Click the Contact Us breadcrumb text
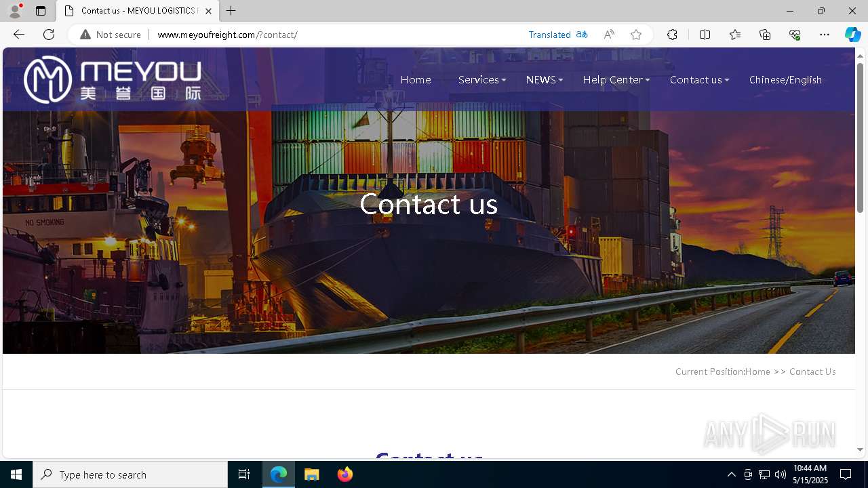Viewport: 868px width, 488px height. coord(812,371)
